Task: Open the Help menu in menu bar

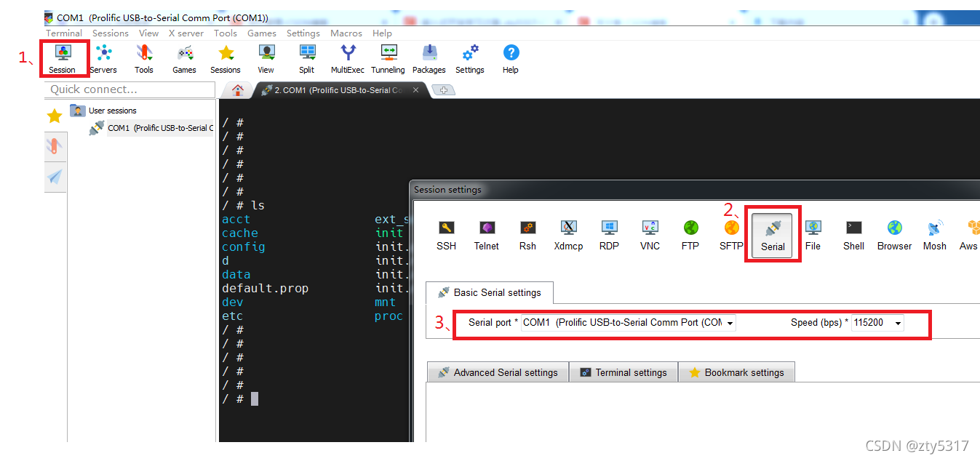Action: coord(383,33)
